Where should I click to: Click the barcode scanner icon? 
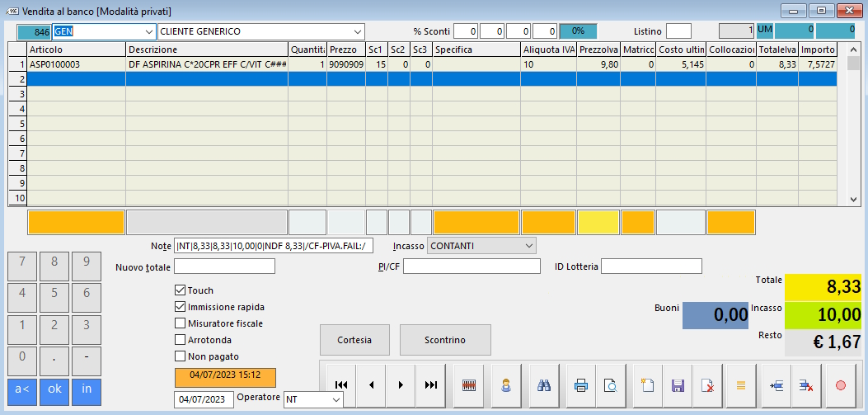point(469,384)
